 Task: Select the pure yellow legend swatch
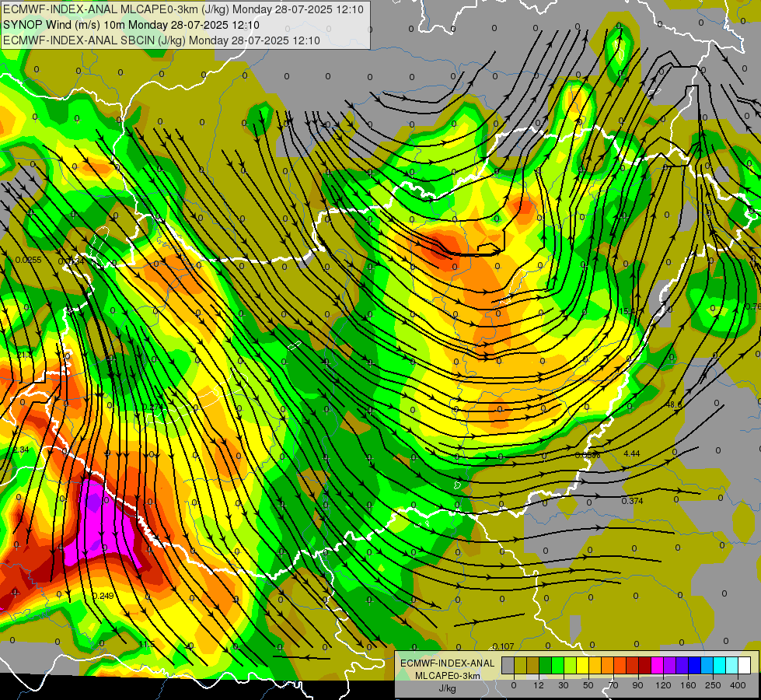point(582,665)
